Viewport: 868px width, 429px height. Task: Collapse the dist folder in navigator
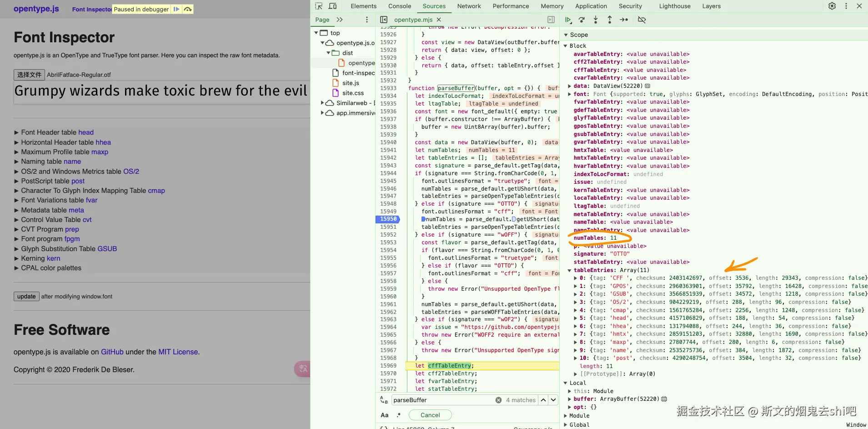[328, 53]
